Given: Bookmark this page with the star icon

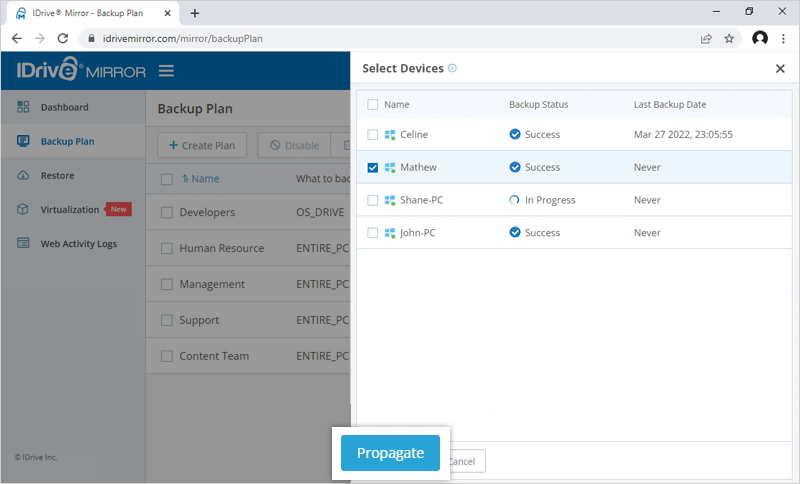Looking at the screenshot, I should coord(730,38).
